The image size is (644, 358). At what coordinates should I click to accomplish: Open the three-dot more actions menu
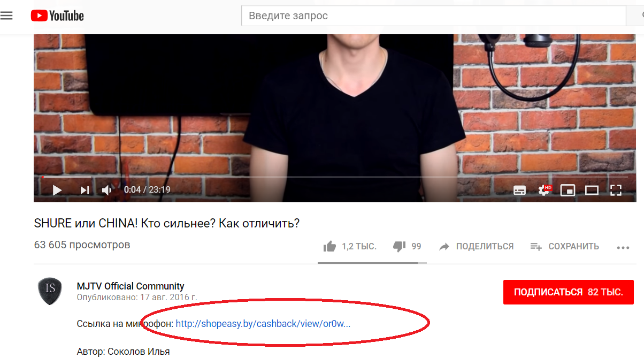coord(623,247)
